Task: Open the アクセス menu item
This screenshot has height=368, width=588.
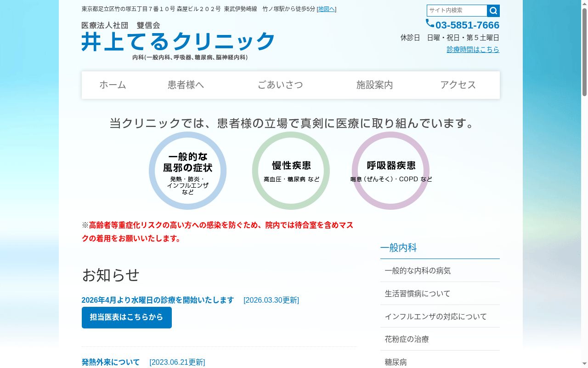Action: click(458, 85)
